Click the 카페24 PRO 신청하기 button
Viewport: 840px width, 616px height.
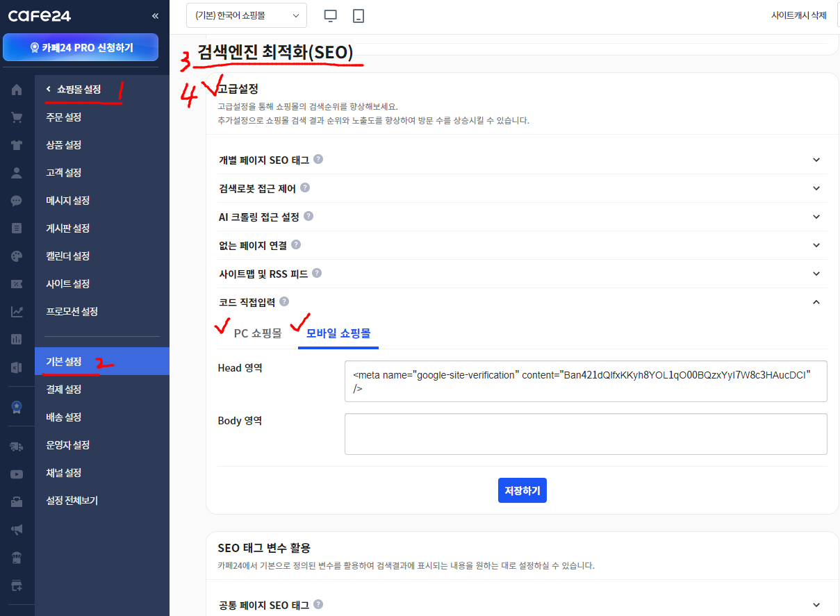click(81, 48)
